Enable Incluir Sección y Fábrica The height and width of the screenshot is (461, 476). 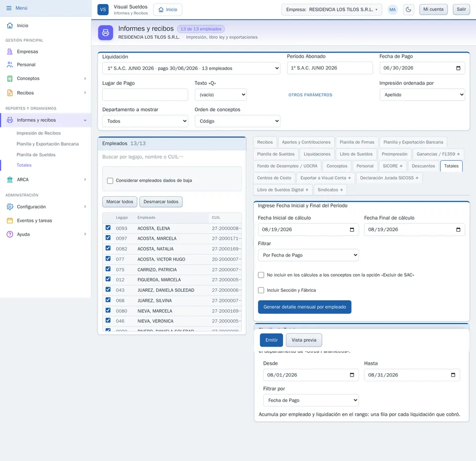tap(261, 290)
